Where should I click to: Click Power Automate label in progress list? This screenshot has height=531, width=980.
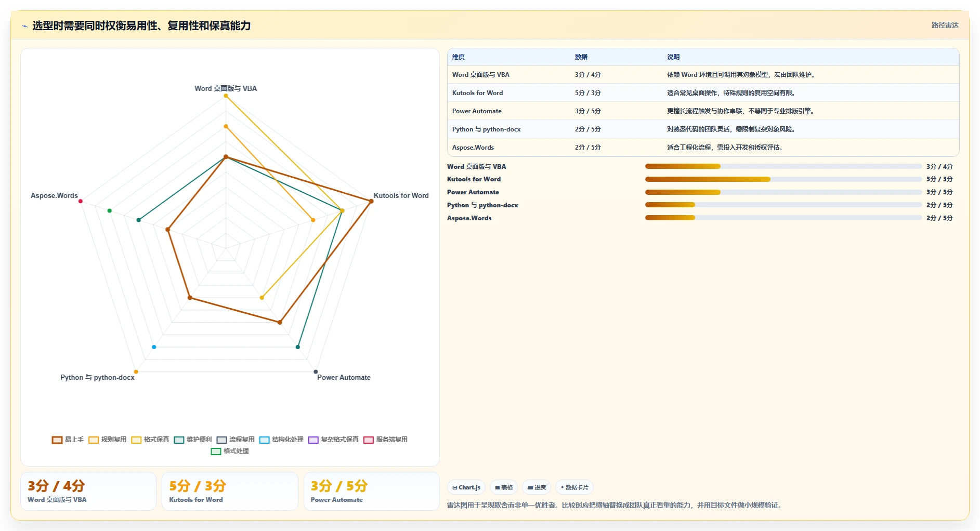coord(473,192)
